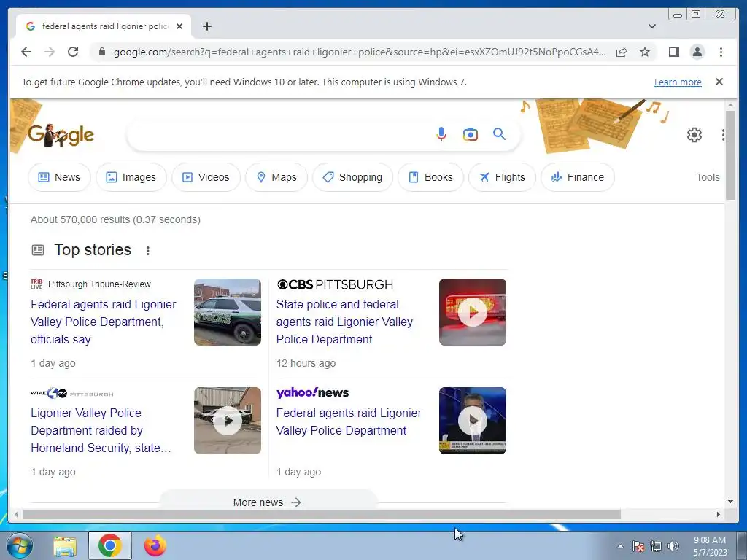747x560 pixels.
Task: Open WTAE Ligonier Valley Police article
Action: 101,430
